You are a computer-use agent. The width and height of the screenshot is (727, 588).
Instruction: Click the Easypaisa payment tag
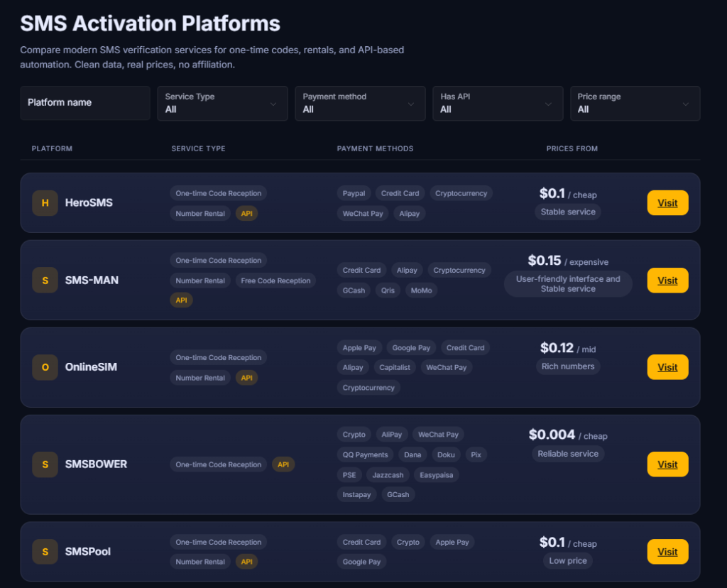point(437,475)
